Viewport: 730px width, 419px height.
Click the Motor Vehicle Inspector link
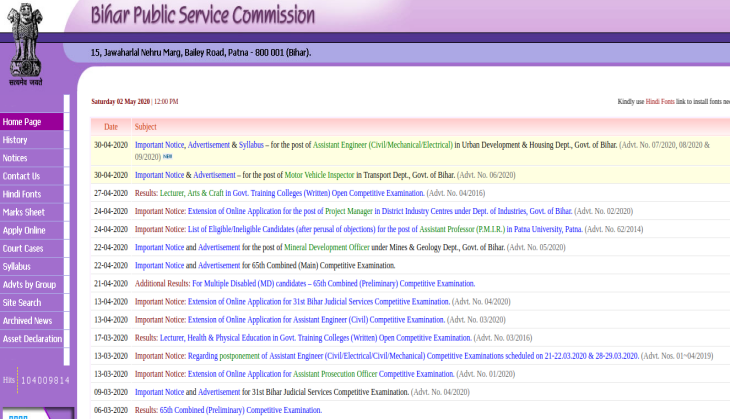[319, 175]
